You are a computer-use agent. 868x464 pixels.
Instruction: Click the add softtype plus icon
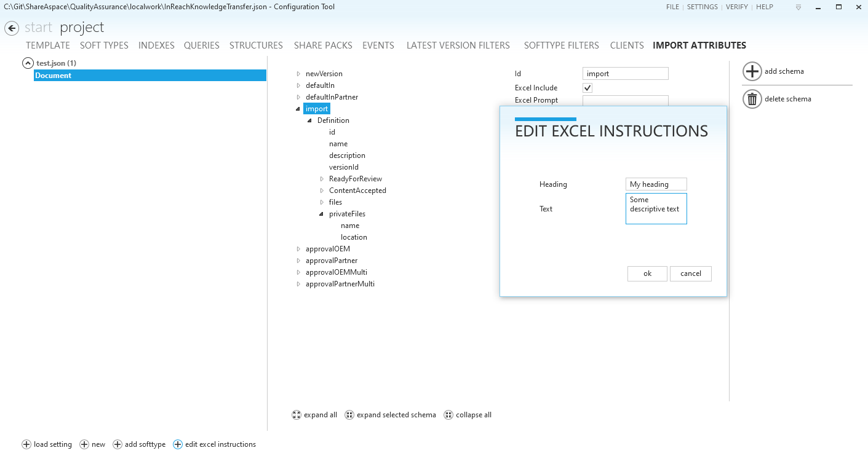click(117, 444)
